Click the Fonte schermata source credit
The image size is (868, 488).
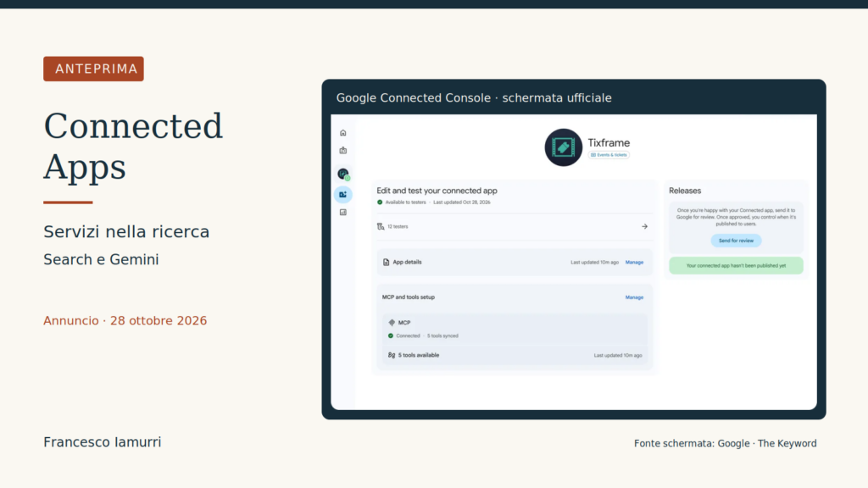click(x=726, y=443)
